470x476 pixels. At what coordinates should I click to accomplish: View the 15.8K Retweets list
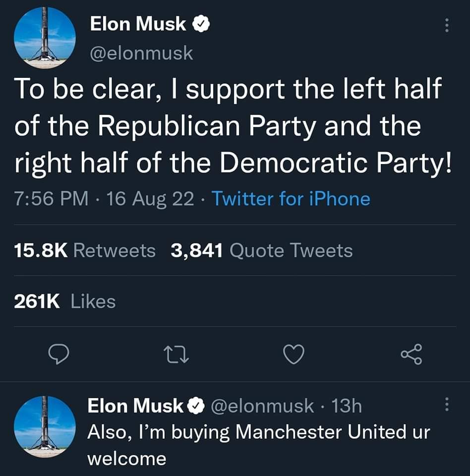(x=85, y=250)
